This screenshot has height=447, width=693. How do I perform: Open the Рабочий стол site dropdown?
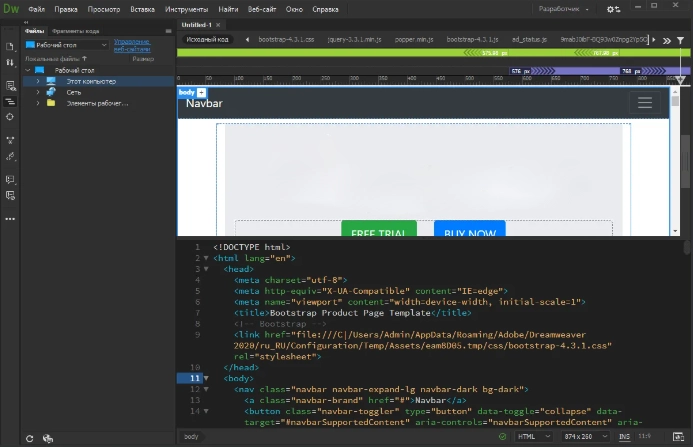pyautogui.click(x=66, y=45)
